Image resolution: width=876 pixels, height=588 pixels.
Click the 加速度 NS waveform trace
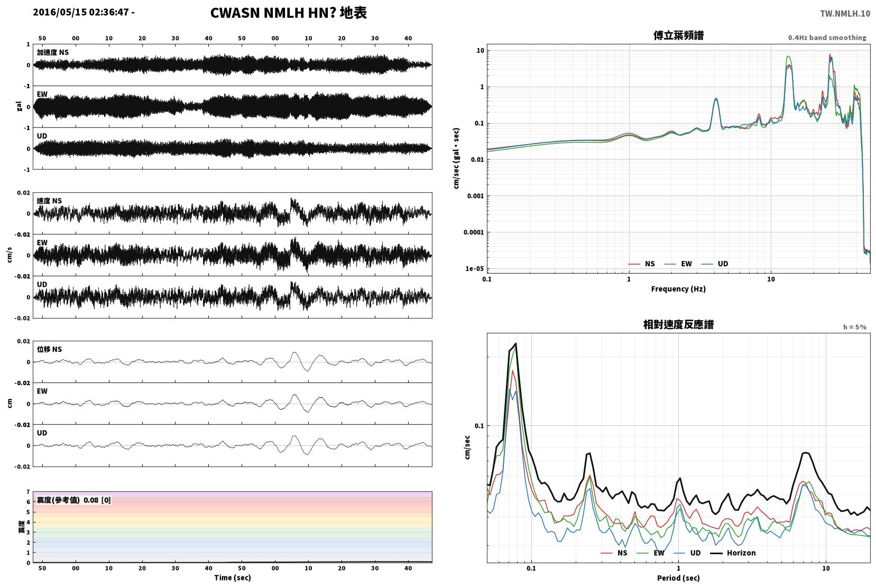tap(233, 65)
